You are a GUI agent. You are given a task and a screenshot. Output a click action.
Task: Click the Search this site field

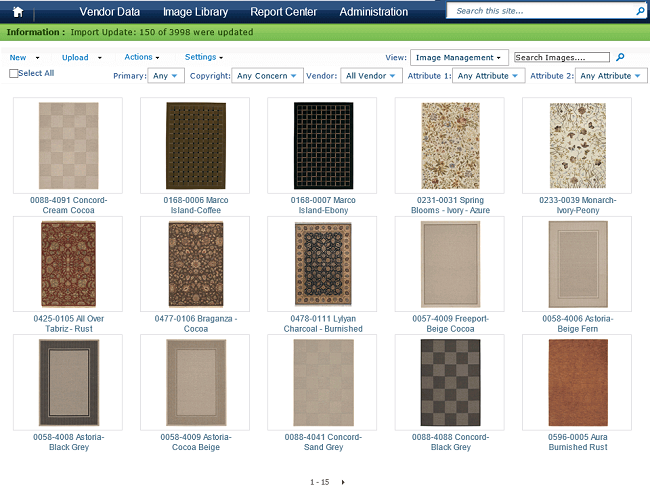(541, 11)
